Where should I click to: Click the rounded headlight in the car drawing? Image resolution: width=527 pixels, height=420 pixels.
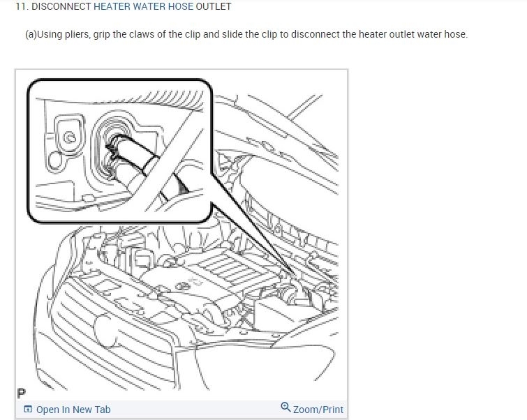[x=105, y=330]
